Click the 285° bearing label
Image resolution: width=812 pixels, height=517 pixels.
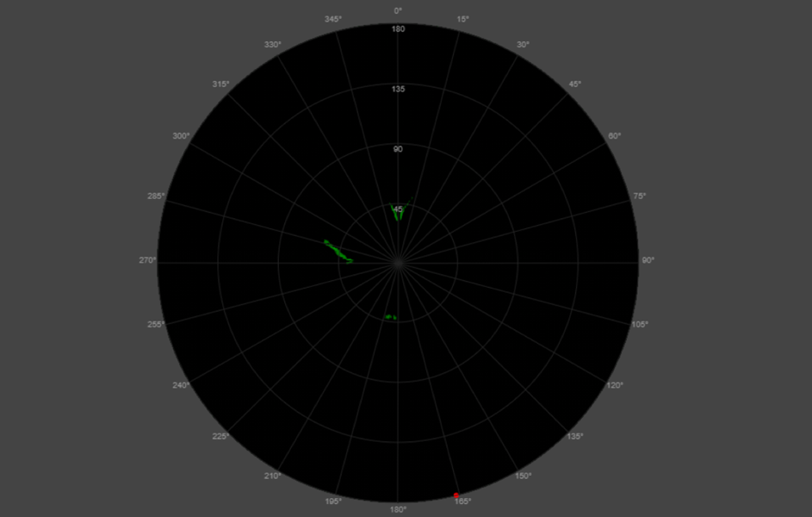pos(156,196)
